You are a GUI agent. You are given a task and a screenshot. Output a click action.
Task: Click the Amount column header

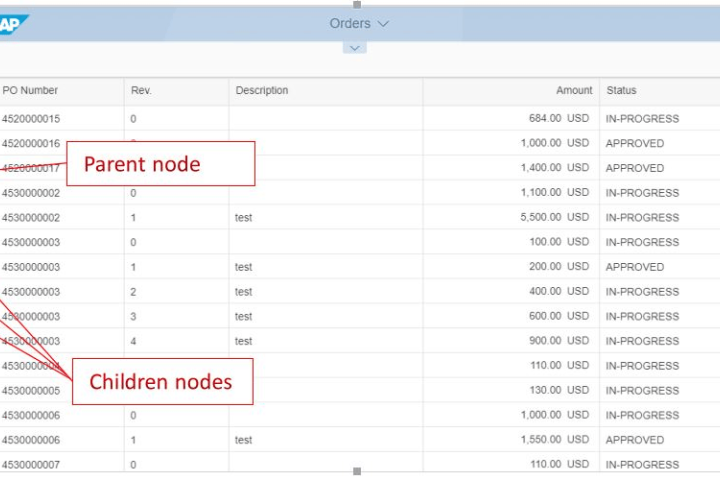[574, 91]
